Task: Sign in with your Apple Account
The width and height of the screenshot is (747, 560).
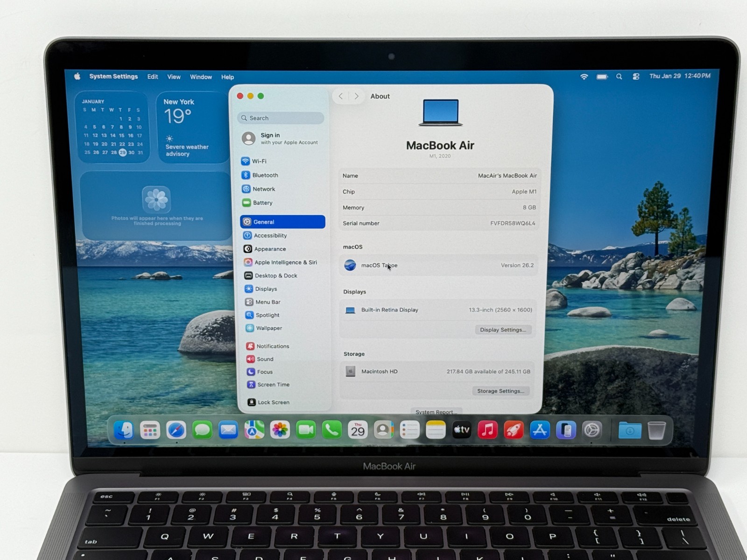Action: [x=280, y=138]
